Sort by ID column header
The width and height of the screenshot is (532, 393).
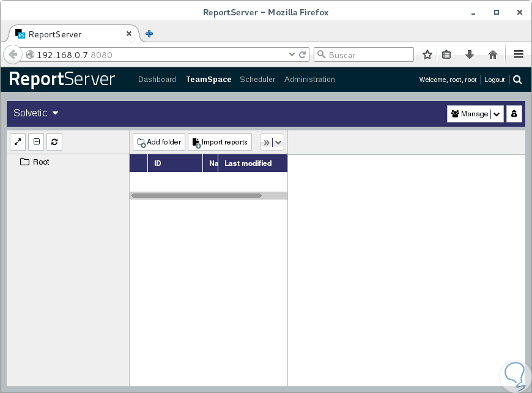(x=175, y=163)
